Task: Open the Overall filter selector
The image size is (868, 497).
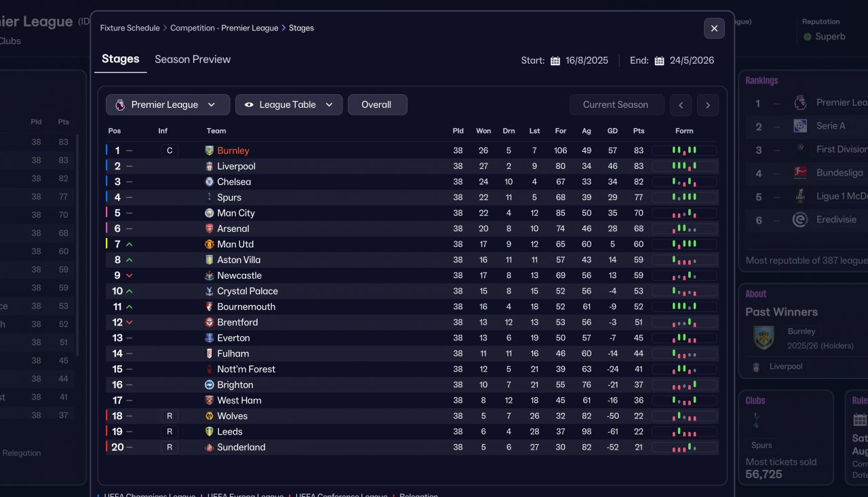Action: pyautogui.click(x=377, y=105)
